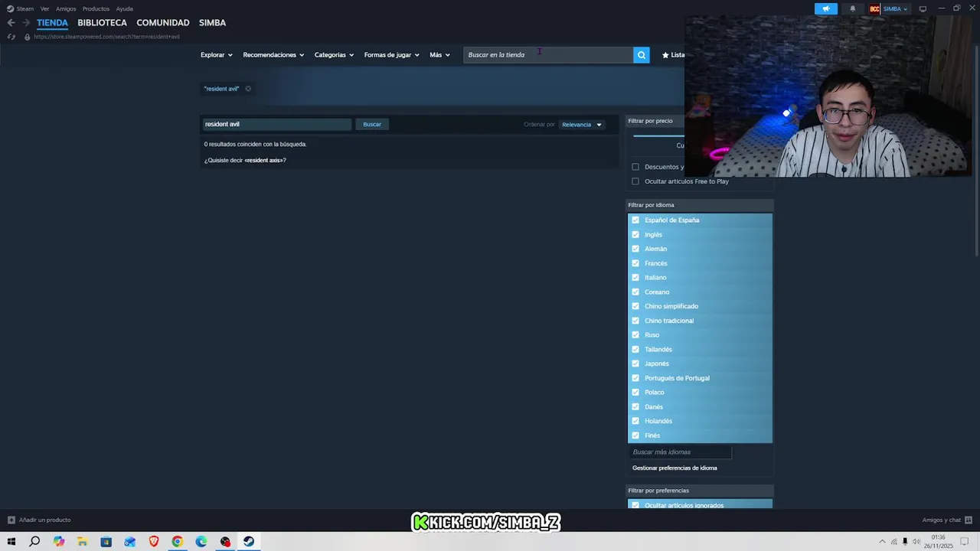This screenshot has height=551, width=980.
Task: Uncheck the Francés language filter
Action: [x=635, y=263]
